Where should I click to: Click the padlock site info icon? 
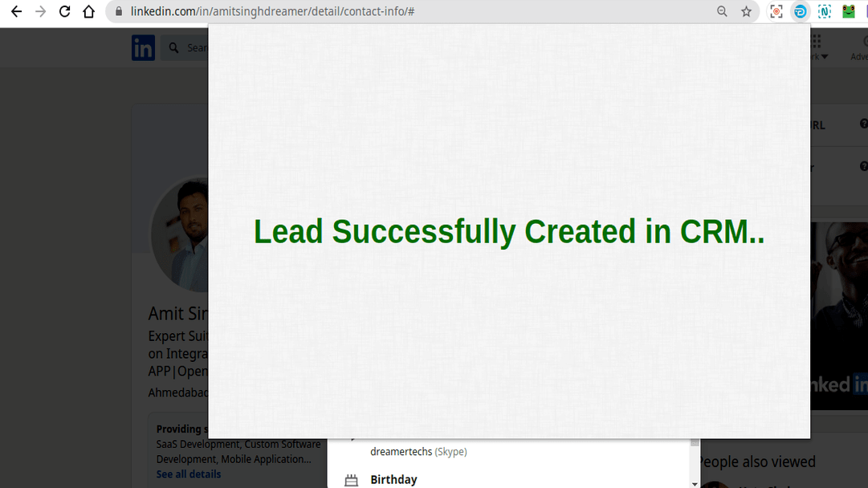(119, 11)
